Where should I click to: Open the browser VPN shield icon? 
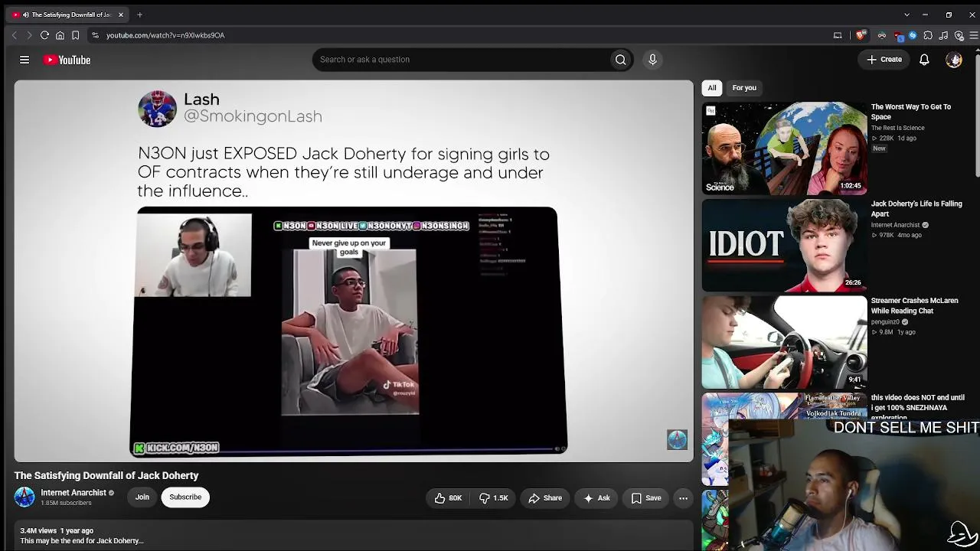[959, 35]
